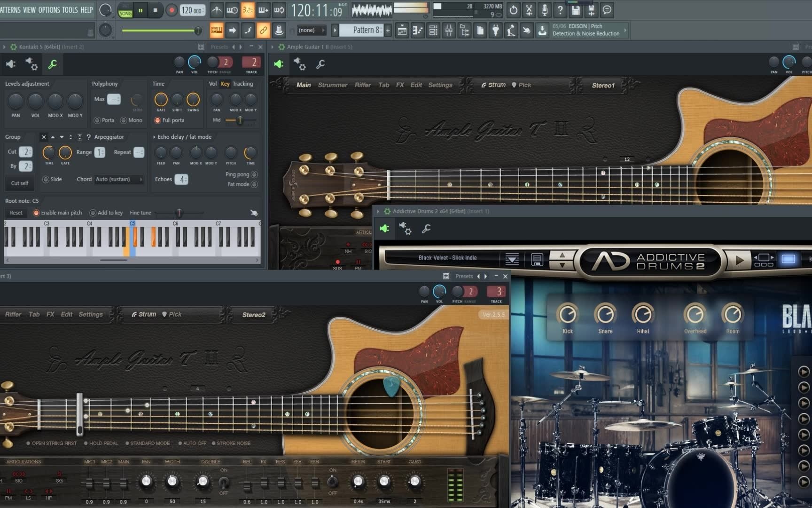Viewport: 812px width, 508px height.
Task: Toggle Ping pong in Echo delay
Action: click(254, 175)
